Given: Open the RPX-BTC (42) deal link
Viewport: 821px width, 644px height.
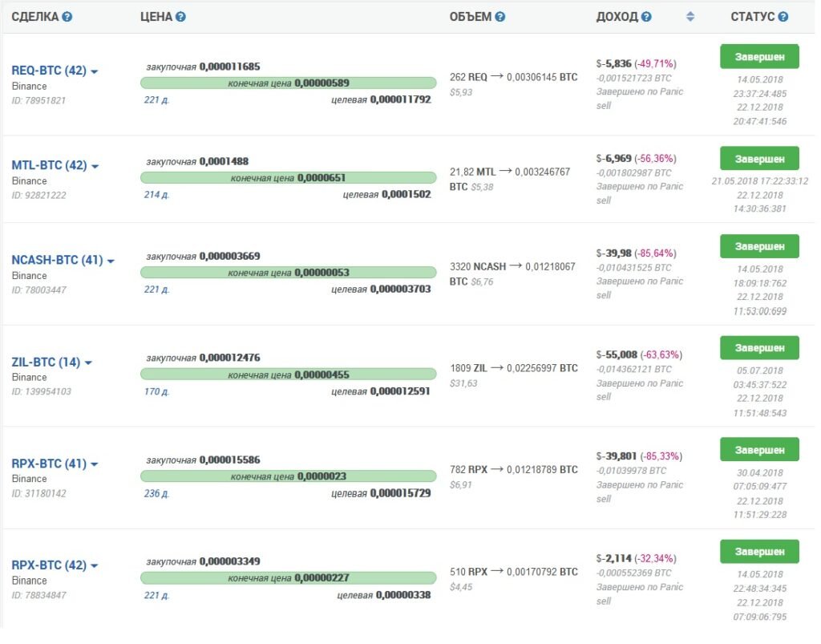Looking at the screenshot, I should tap(49, 565).
